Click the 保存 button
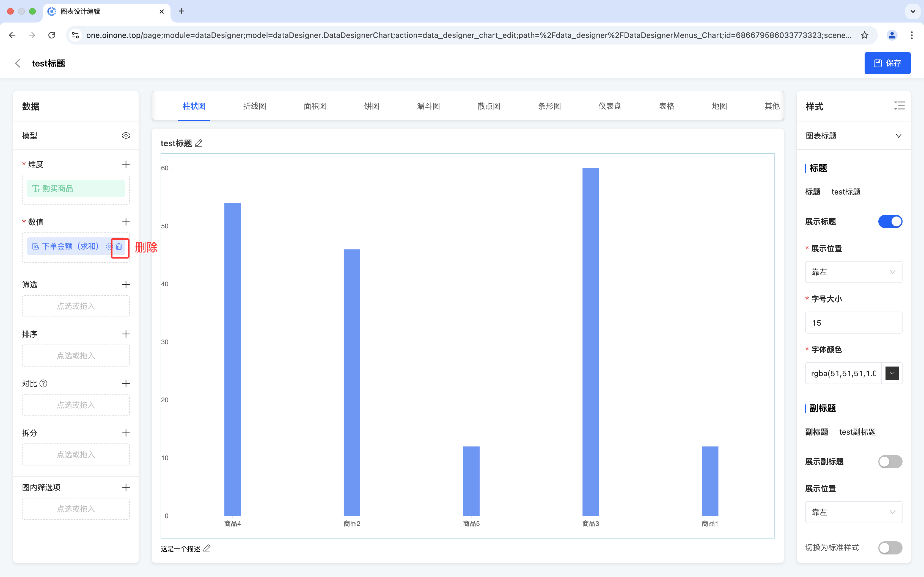 [x=887, y=63]
